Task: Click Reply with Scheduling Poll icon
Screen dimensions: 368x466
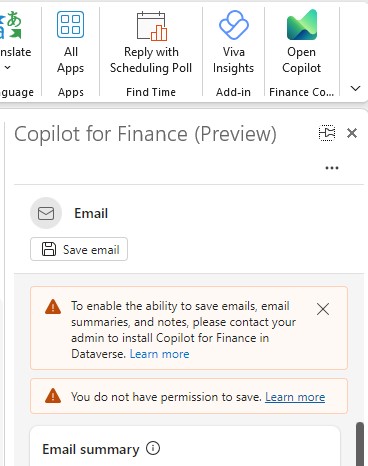Action: pos(152,26)
